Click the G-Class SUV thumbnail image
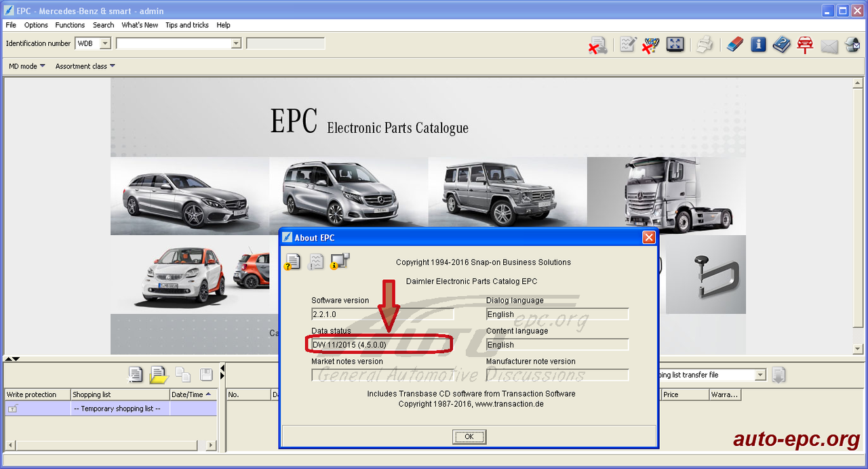 (x=507, y=193)
